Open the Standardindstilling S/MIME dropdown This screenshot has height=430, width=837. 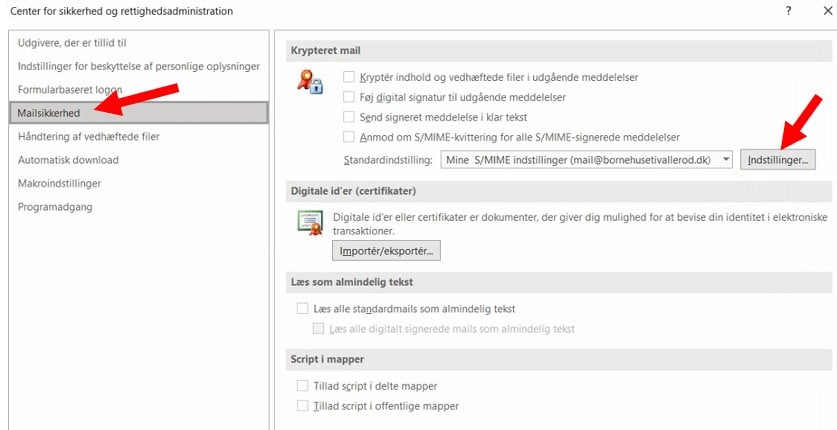point(725,160)
